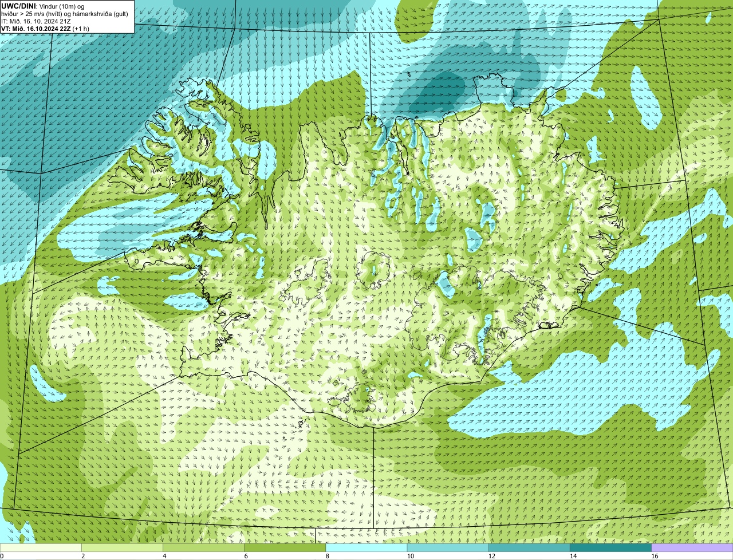Click the legend scale label '0'
Viewport: 733px width, 560px height.
coord(2,556)
